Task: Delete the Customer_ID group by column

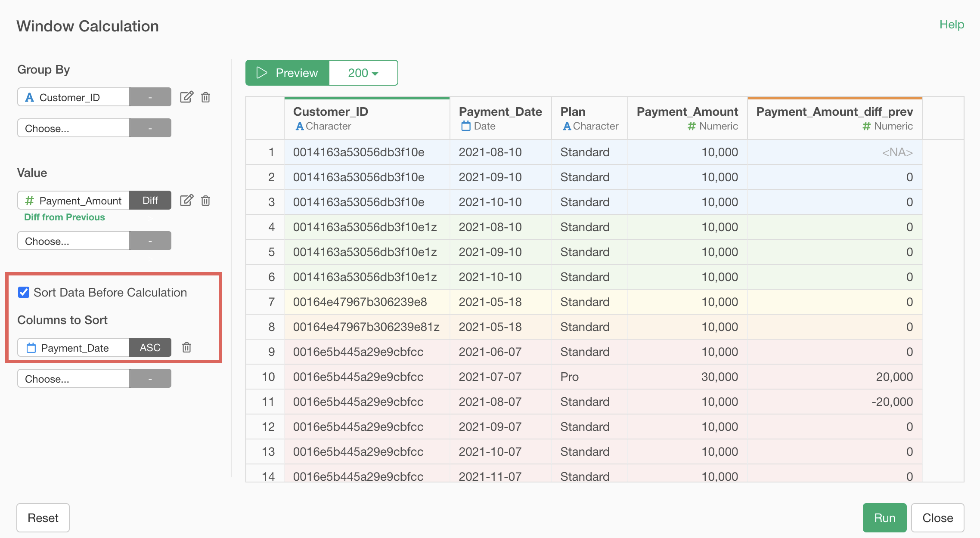Action: (x=206, y=97)
